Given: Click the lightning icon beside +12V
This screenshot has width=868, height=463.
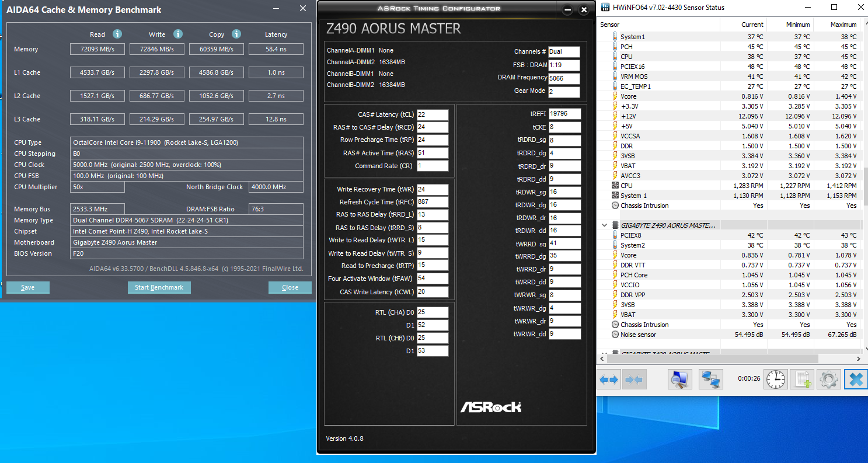Looking at the screenshot, I should pos(615,116).
